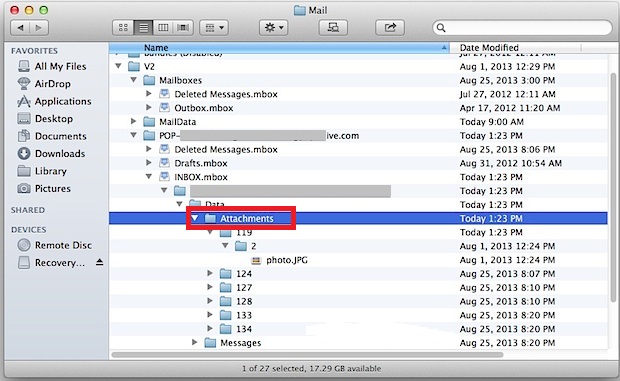Expand folder 133
Image resolution: width=620 pixels, height=381 pixels.
[x=210, y=315]
